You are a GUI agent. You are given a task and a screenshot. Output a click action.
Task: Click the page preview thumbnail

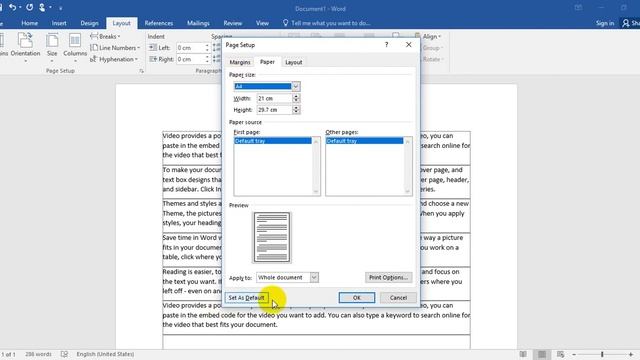click(x=272, y=237)
